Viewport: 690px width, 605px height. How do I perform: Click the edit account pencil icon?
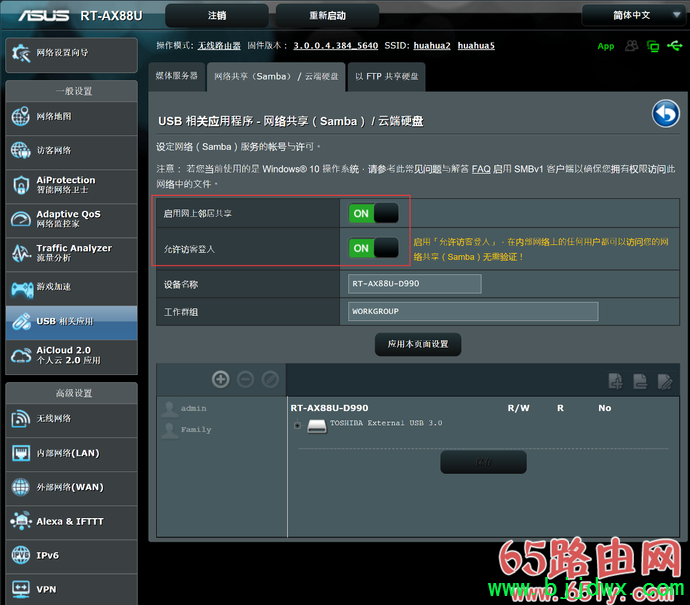coord(270,379)
